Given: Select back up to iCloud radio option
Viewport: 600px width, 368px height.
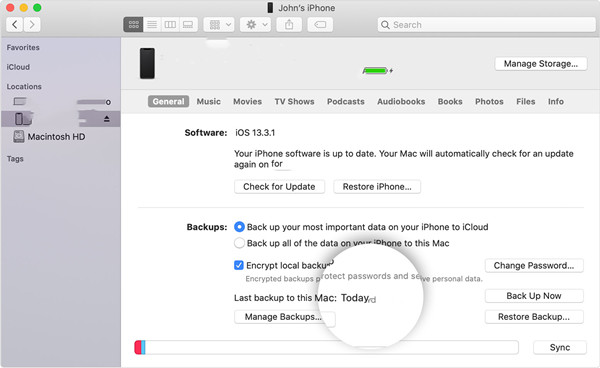Looking at the screenshot, I should pos(239,227).
